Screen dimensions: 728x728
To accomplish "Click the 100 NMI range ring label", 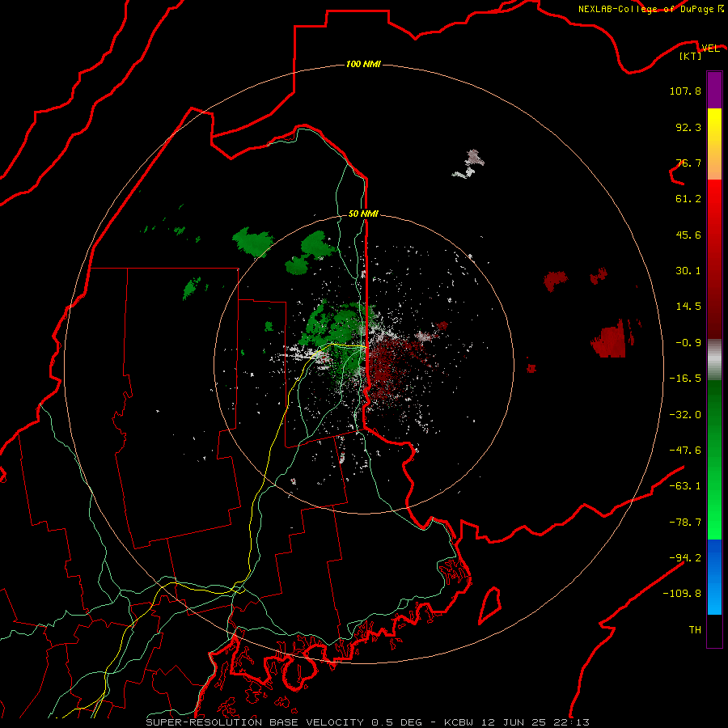I will pyautogui.click(x=363, y=64).
